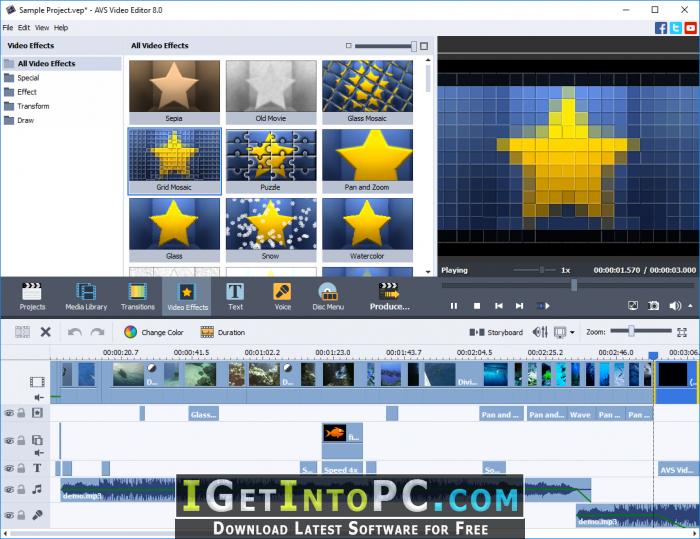The image size is (700, 539).
Task: Stop the preview playback
Action: tap(477, 306)
